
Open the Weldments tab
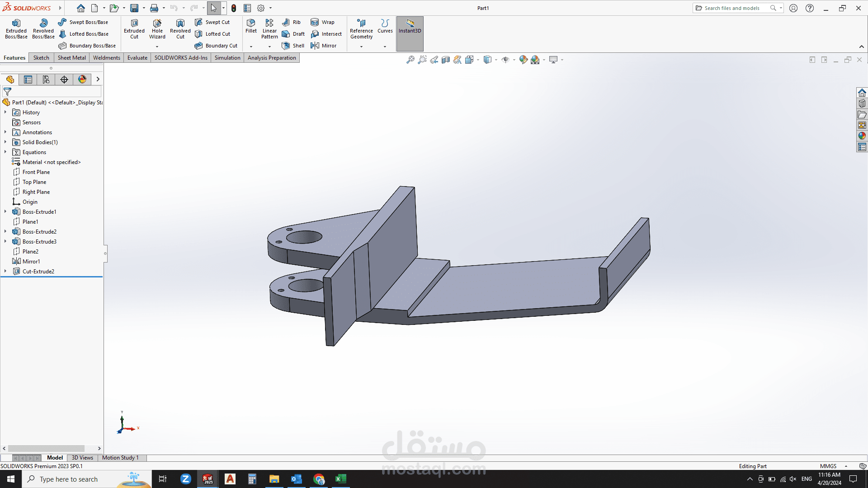(x=107, y=58)
